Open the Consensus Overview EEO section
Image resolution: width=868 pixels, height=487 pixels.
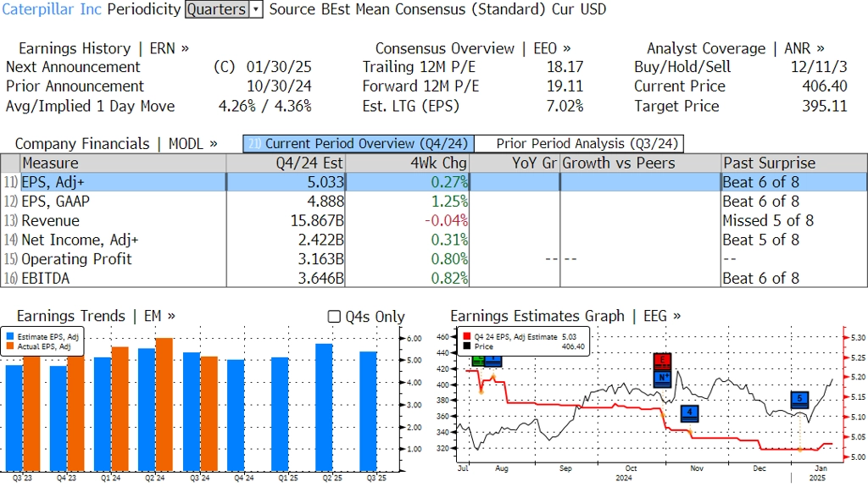pos(473,48)
